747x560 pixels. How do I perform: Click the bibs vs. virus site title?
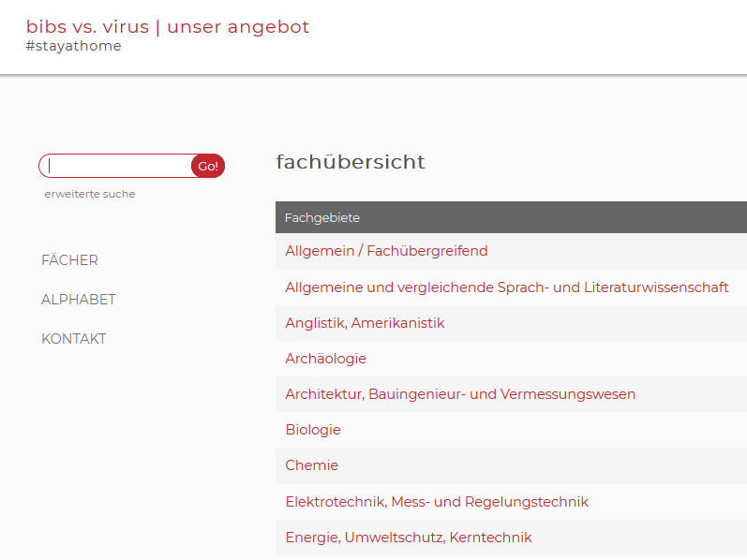click(x=88, y=26)
